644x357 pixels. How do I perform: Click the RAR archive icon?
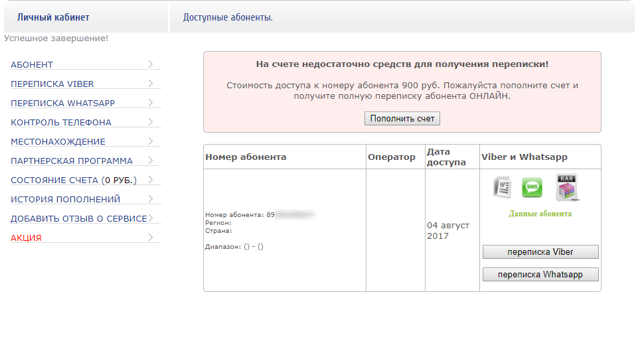click(566, 187)
